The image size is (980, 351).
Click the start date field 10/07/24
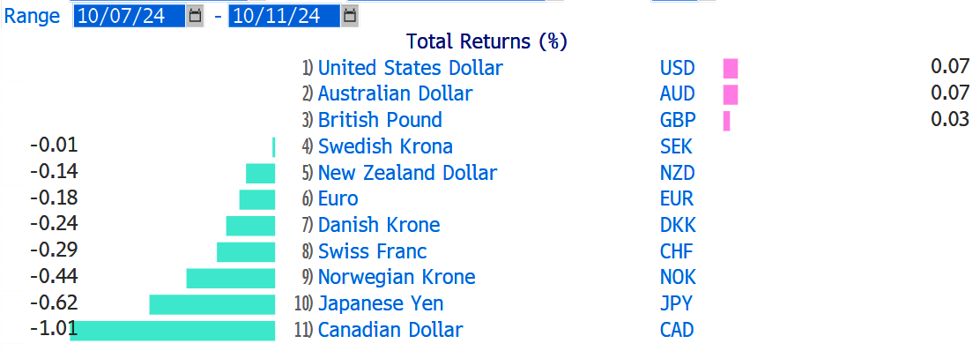pos(130,16)
